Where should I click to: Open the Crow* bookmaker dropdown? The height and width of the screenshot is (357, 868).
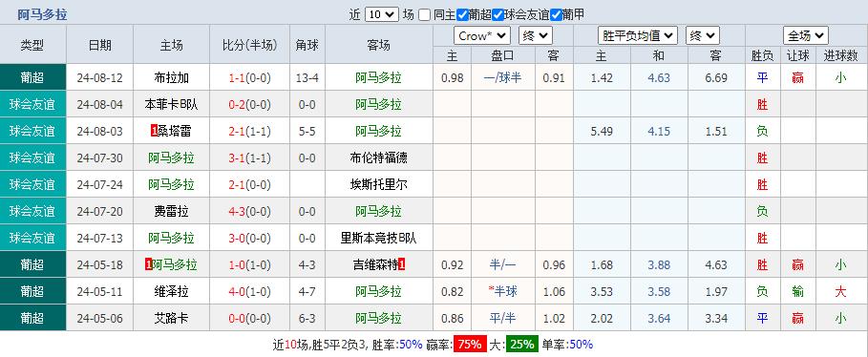point(482,36)
